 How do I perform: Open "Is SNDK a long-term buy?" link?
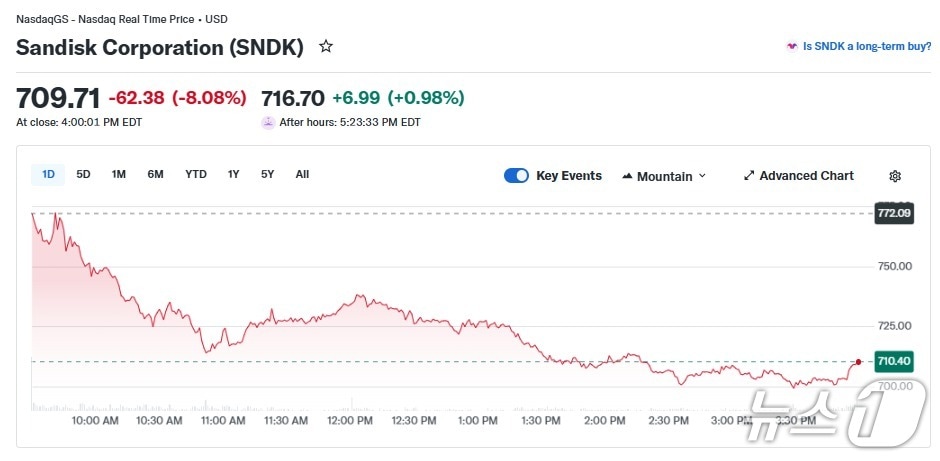[x=867, y=46]
